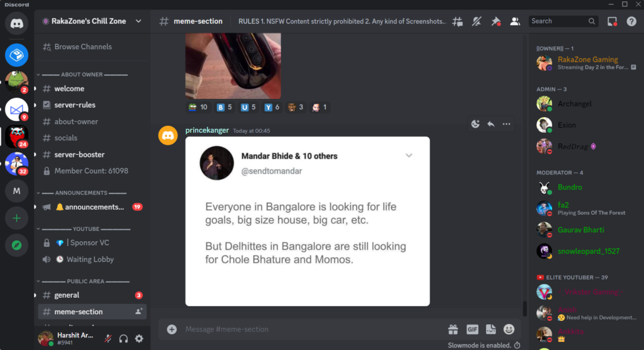Toggle microphone mute in user panel

pos(108,339)
